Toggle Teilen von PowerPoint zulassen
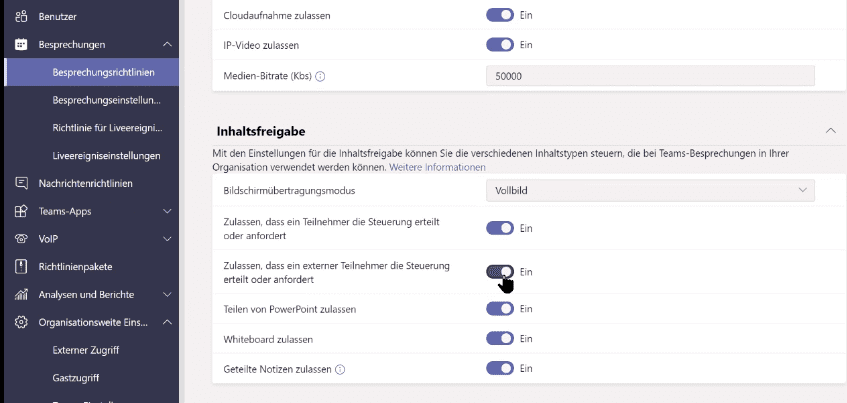 tap(500, 309)
